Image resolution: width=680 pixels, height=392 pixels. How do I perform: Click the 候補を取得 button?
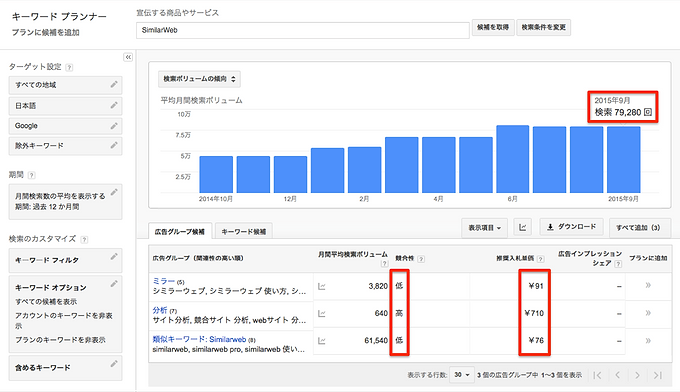pyautogui.click(x=493, y=27)
